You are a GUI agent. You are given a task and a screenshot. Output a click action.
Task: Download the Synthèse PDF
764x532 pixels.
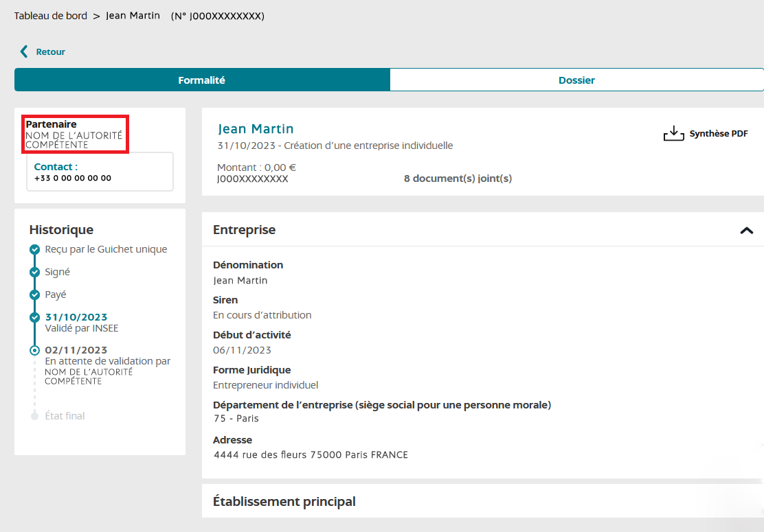tap(718, 134)
